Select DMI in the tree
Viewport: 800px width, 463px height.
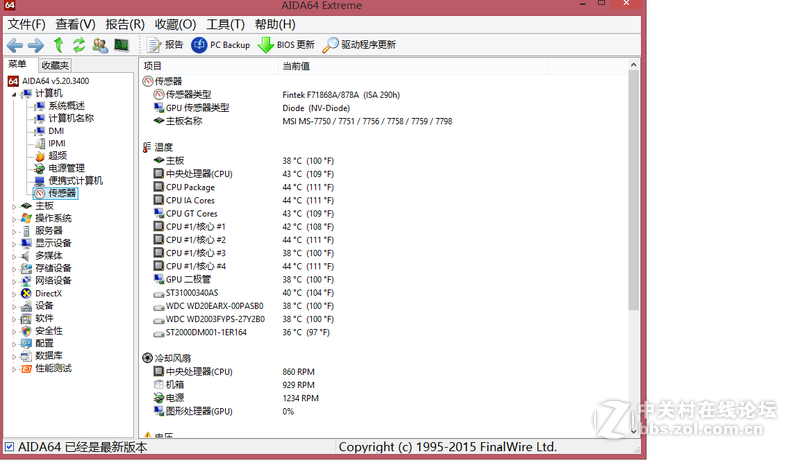(x=56, y=131)
